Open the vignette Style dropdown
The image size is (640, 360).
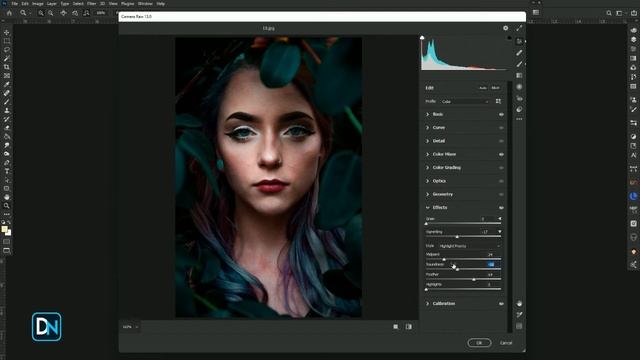point(469,246)
